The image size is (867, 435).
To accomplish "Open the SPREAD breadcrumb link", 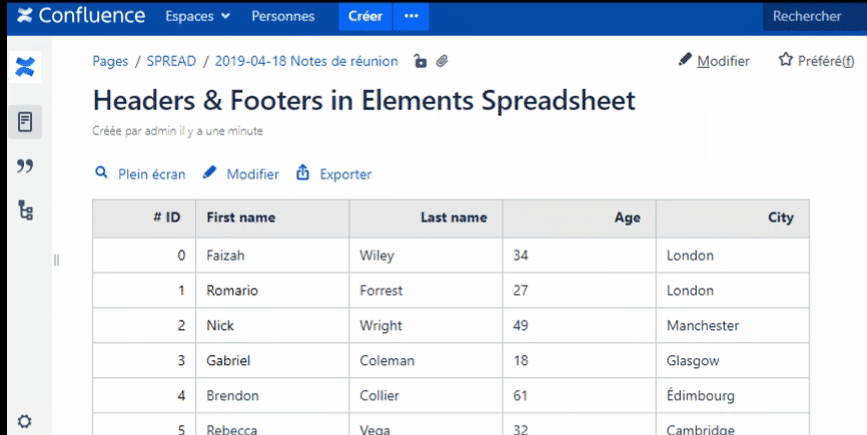I will pyautogui.click(x=171, y=61).
